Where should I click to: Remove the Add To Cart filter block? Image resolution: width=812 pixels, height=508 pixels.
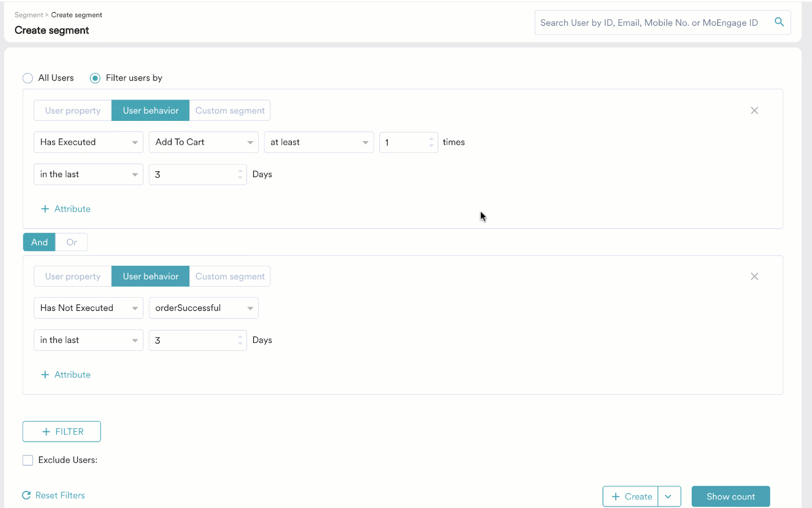click(755, 110)
